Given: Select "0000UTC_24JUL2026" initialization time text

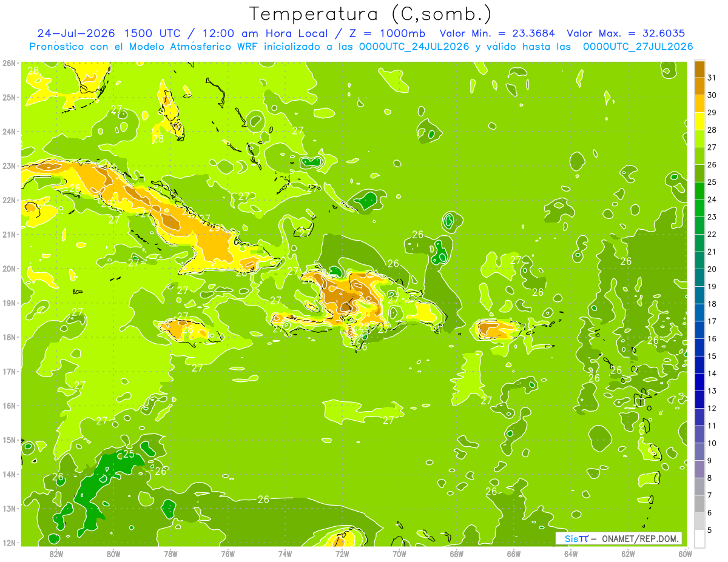Looking at the screenshot, I should pyautogui.click(x=414, y=47).
